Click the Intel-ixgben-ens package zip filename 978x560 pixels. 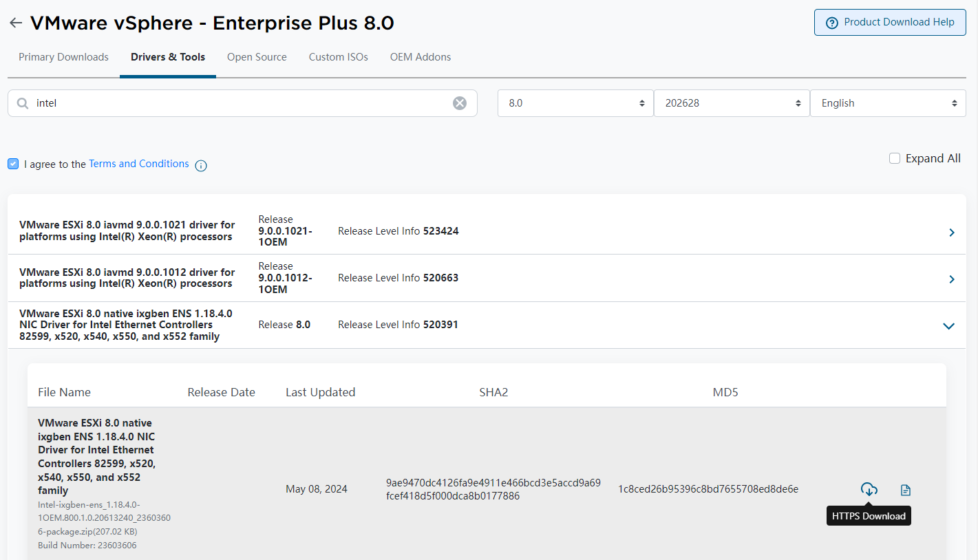click(104, 518)
